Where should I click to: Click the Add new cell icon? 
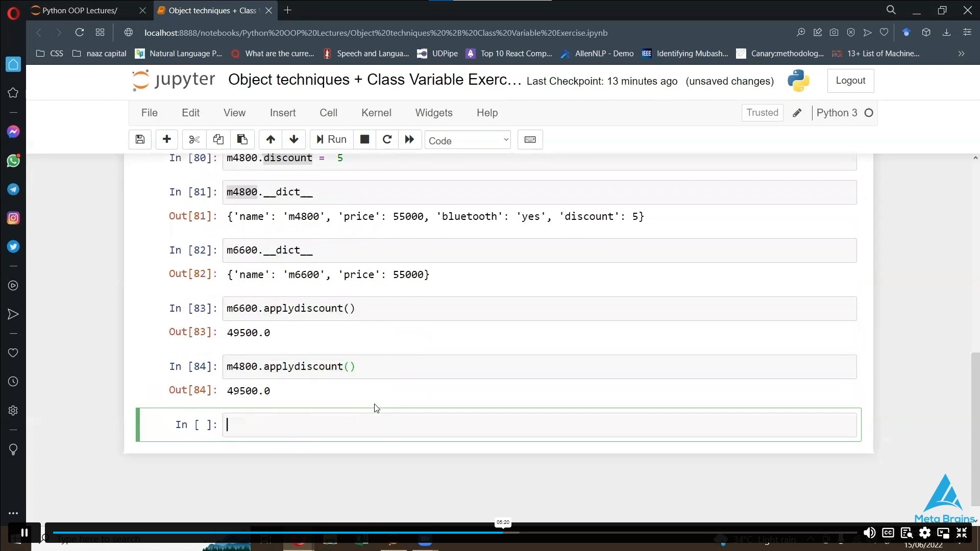pos(167,139)
